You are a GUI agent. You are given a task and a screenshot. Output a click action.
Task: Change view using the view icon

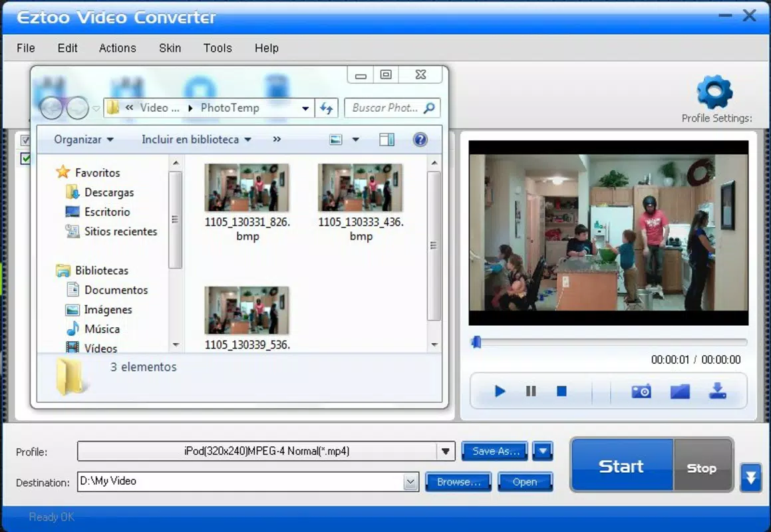[336, 140]
